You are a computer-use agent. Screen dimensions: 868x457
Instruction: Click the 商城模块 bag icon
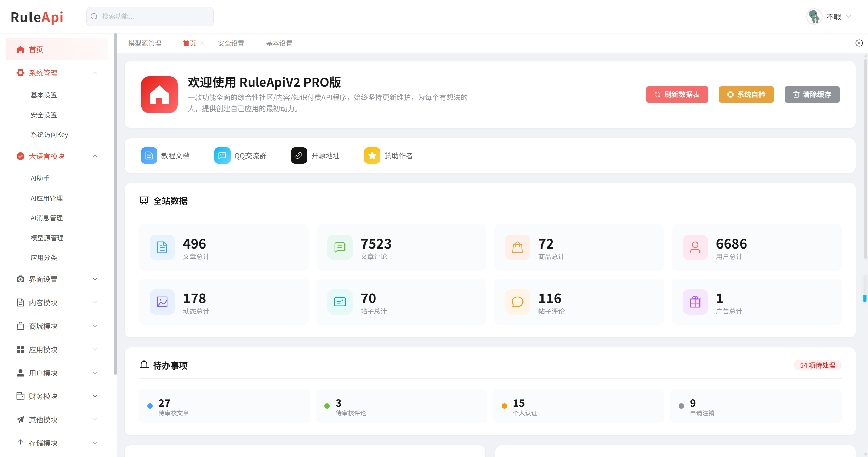click(20, 326)
